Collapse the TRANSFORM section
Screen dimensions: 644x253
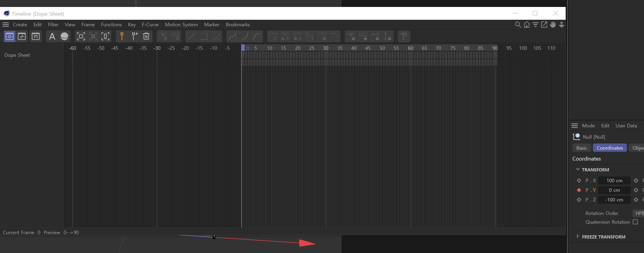[x=578, y=169]
